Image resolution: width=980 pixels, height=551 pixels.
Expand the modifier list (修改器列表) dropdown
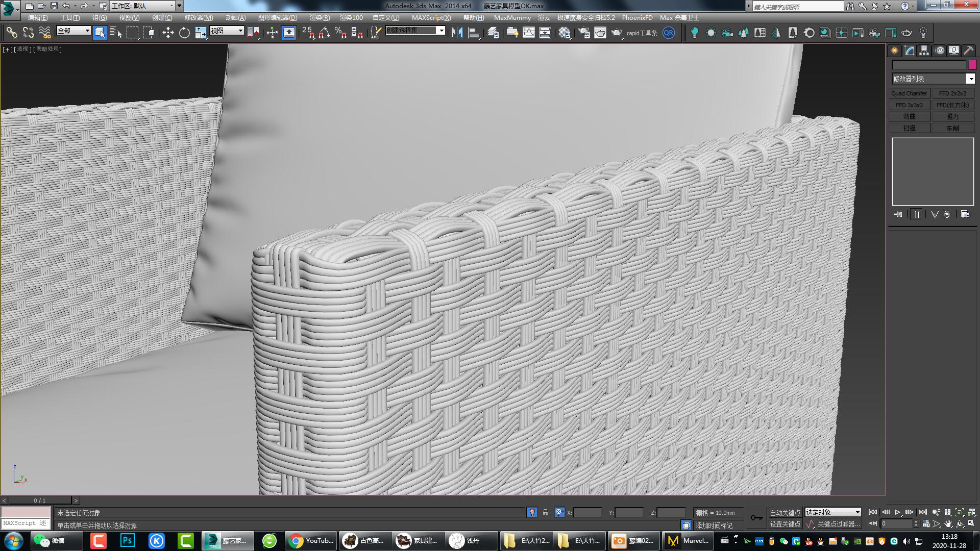pyautogui.click(x=970, y=79)
